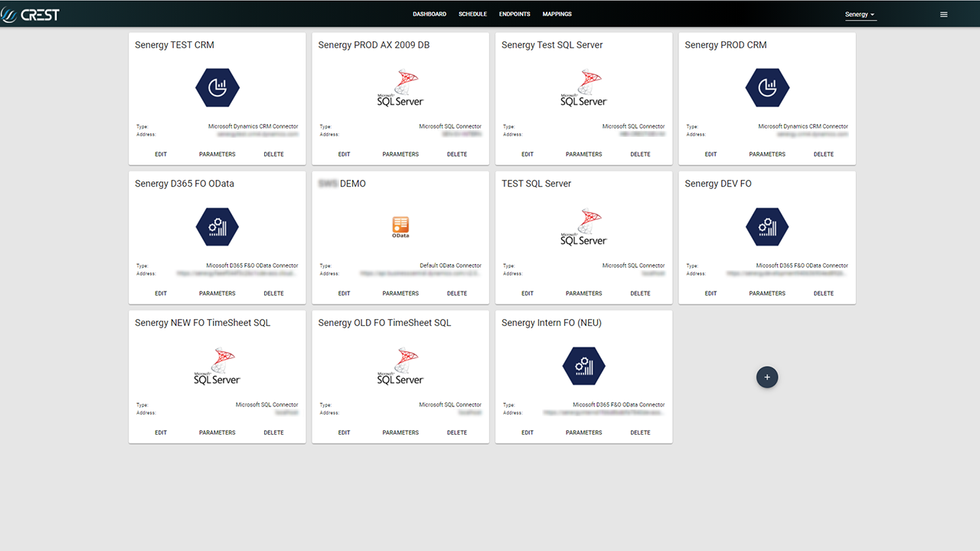Click SQL Server logo on PROD AX 2009 DB
This screenshot has height=551, width=980.
tap(400, 88)
